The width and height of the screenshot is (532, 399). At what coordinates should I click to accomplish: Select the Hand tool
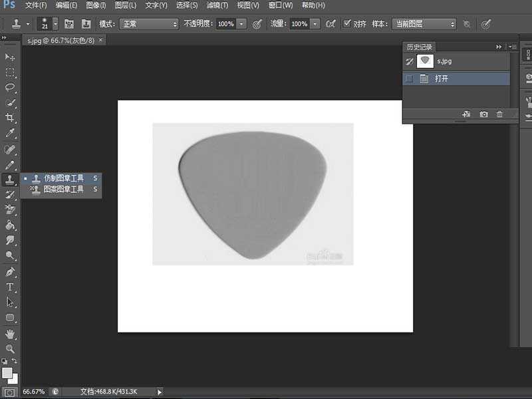(x=10, y=334)
